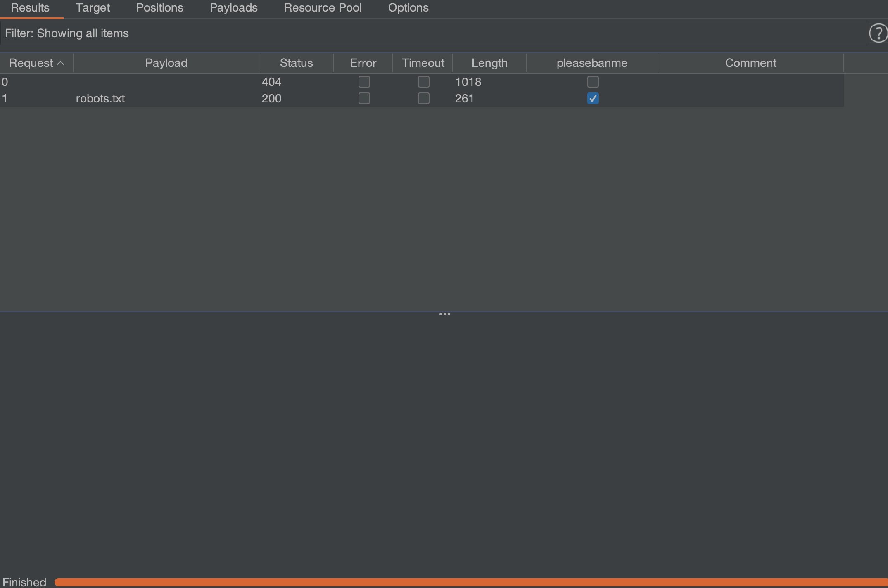Click the filter bar showing all items
The width and height of the screenshot is (888, 588).
coord(433,33)
